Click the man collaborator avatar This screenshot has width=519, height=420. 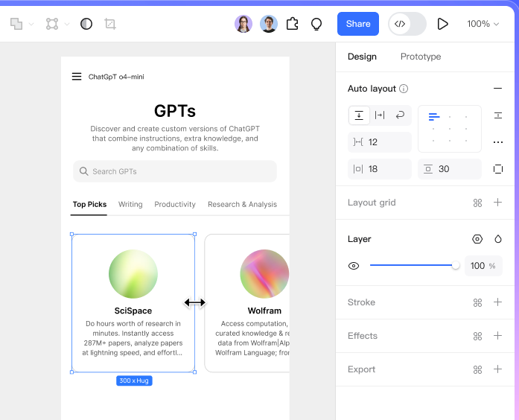pyautogui.click(x=269, y=24)
